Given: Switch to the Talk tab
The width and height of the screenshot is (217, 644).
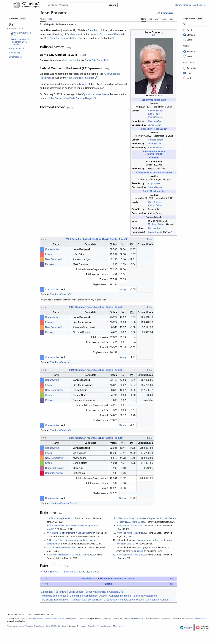Looking at the screenshot, I should (50, 19).
